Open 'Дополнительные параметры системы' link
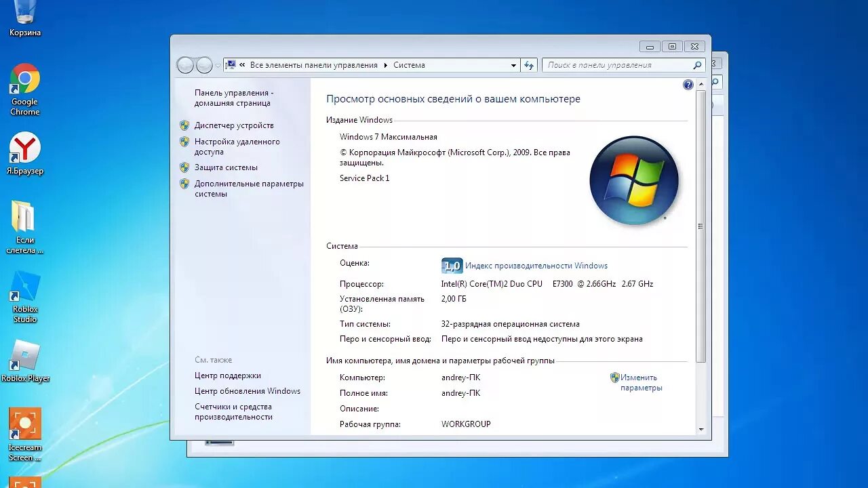868x488 pixels. [249, 188]
